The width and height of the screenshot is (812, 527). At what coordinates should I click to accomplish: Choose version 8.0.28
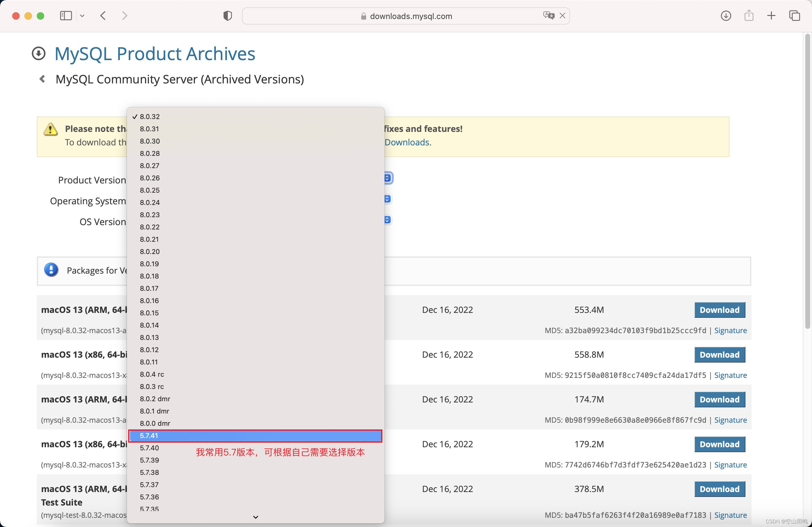(x=255, y=154)
